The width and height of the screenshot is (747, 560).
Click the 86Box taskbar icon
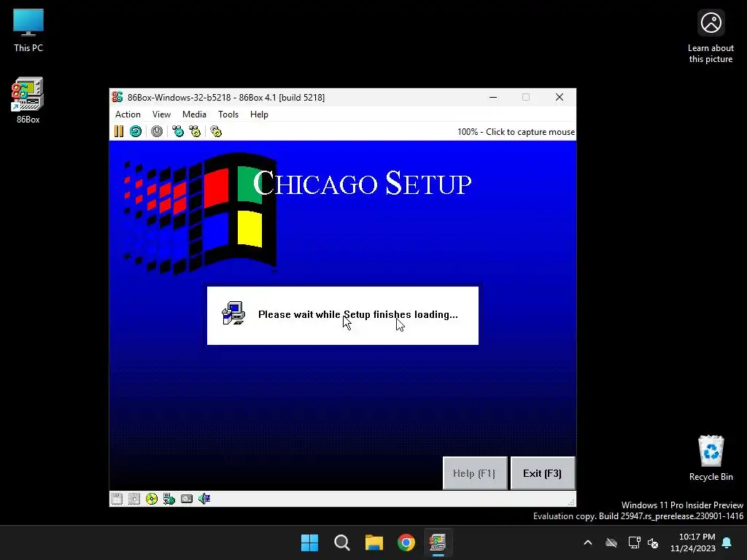pyautogui.click(x=438, y=542)
